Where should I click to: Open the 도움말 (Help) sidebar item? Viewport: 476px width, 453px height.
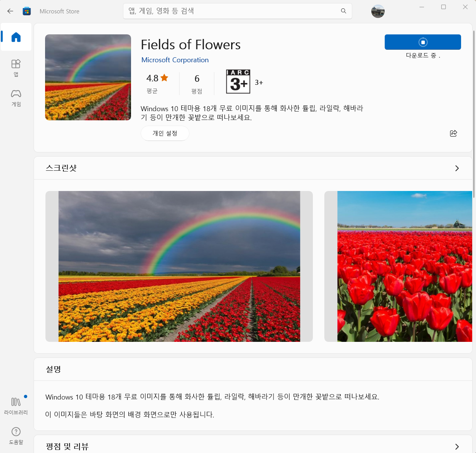(16, 436)
